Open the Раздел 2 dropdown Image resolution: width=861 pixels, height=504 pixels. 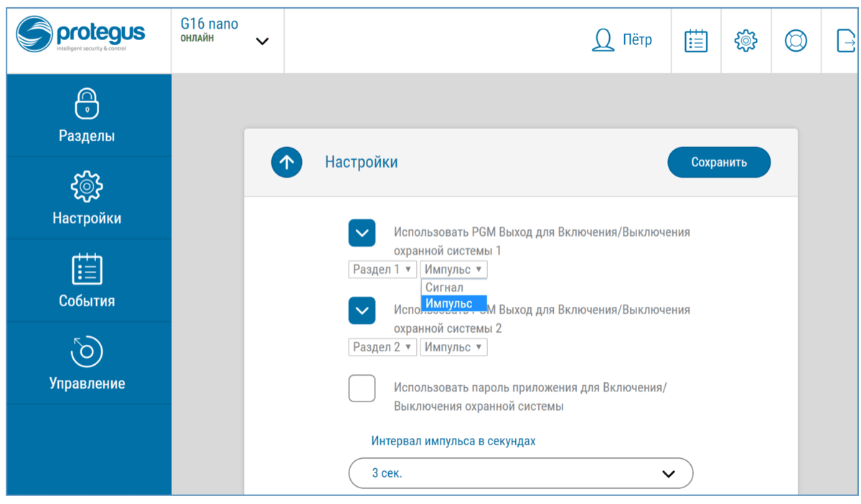pos(382,347)
